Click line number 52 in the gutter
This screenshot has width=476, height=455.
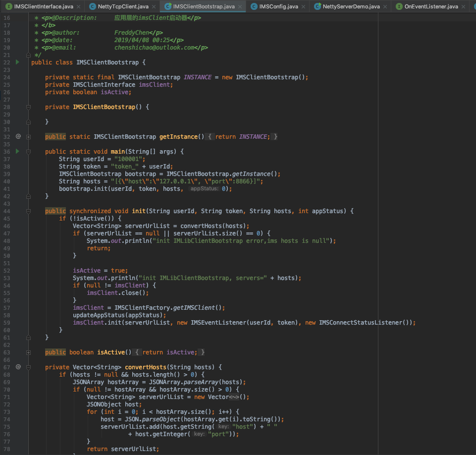pyautogui.click(x=6, y=271)
